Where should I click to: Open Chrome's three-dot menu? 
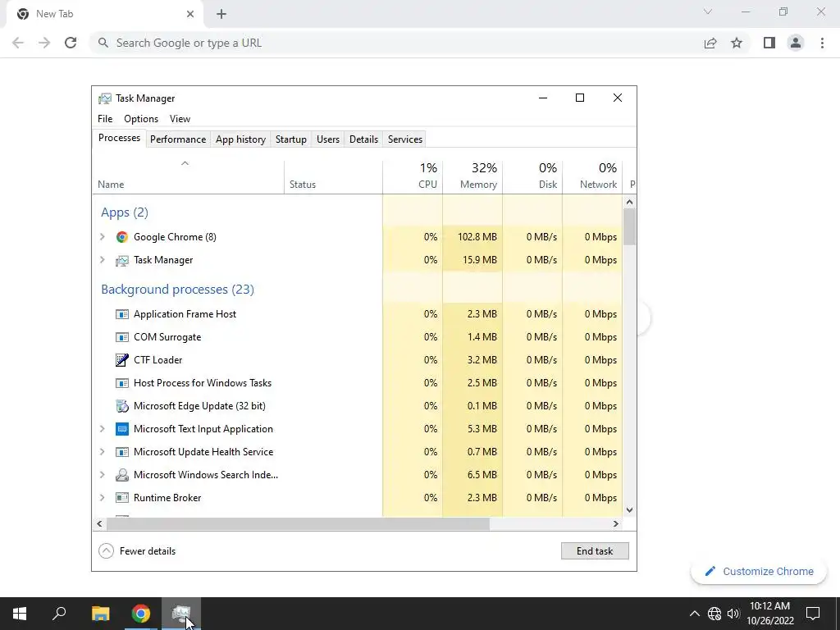[822, 43]
